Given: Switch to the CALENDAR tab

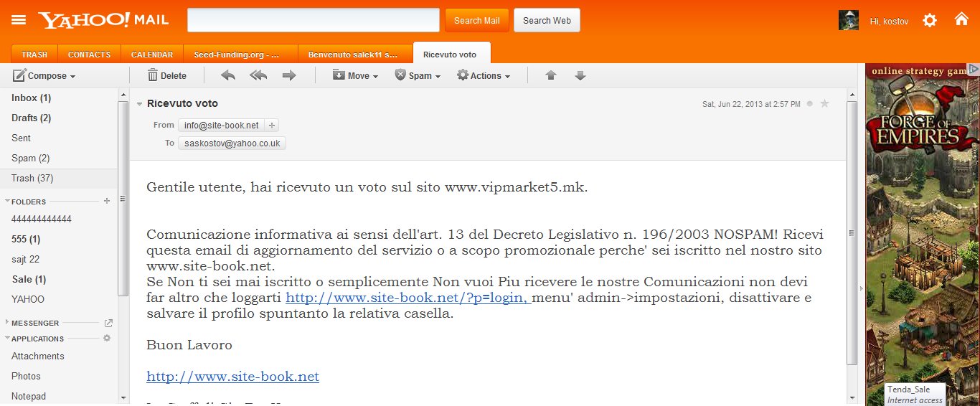Looking at the screenshot, I should tap(152, 55).
